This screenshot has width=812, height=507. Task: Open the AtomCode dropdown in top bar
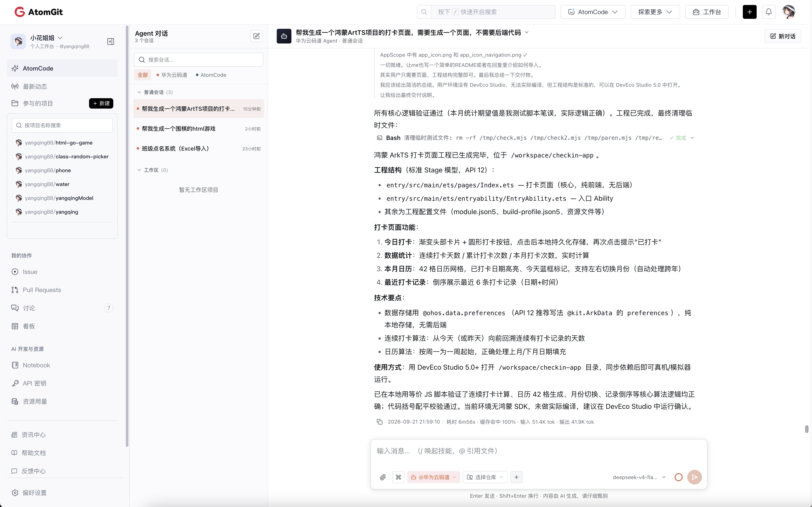(593, 12)
